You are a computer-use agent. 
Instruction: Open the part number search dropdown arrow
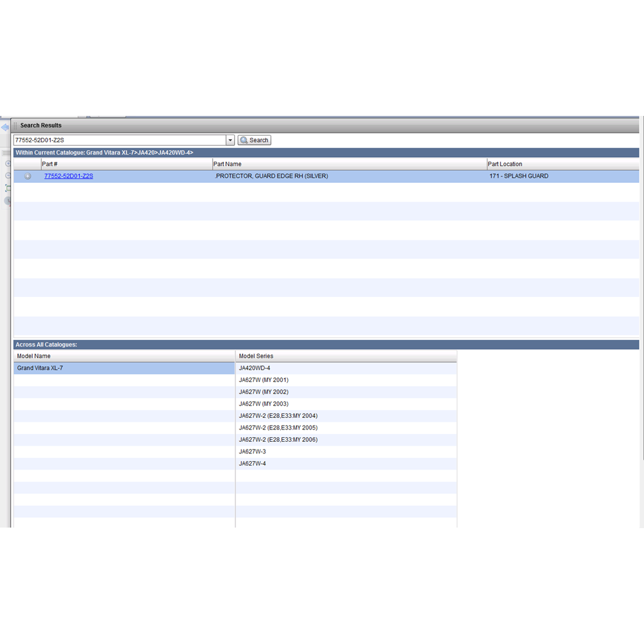click(x=230, y=140)
